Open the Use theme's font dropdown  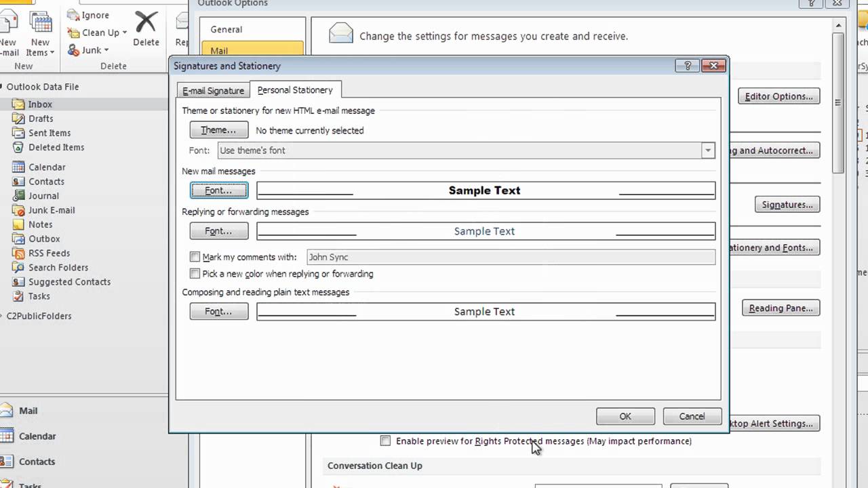(708, 150)
